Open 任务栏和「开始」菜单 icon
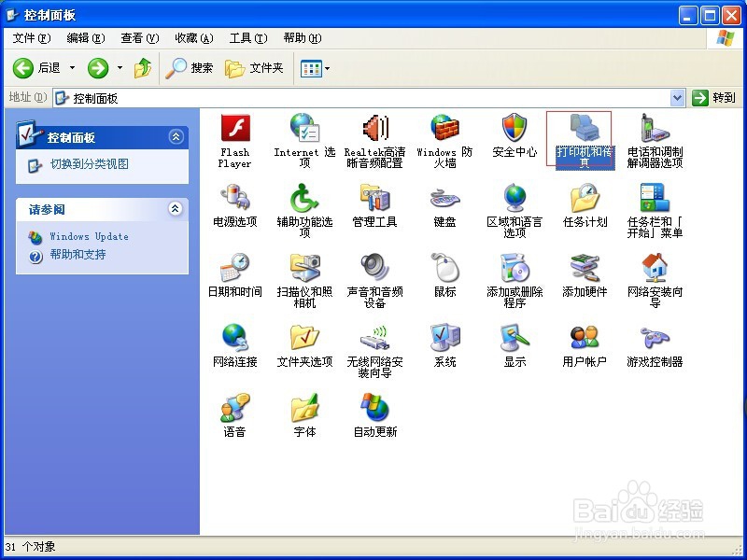Image resolution: width=747 pixels, height=560 pixels. click(655, 198)
